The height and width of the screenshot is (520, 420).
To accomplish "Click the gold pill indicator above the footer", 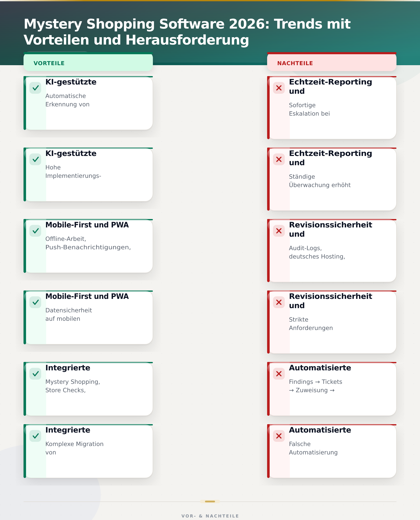I will [x=210, y=501].
